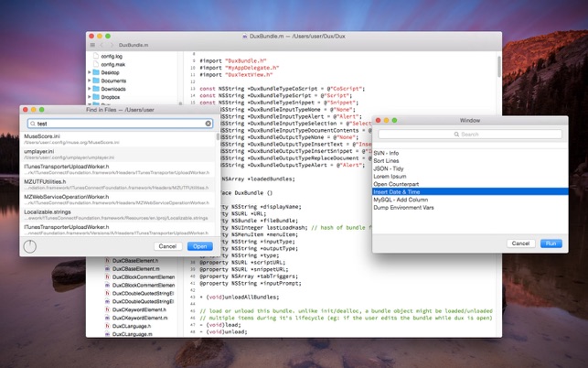Click the progress spinner in Find in Files
The image size is (588, 368).
(30, 246)
